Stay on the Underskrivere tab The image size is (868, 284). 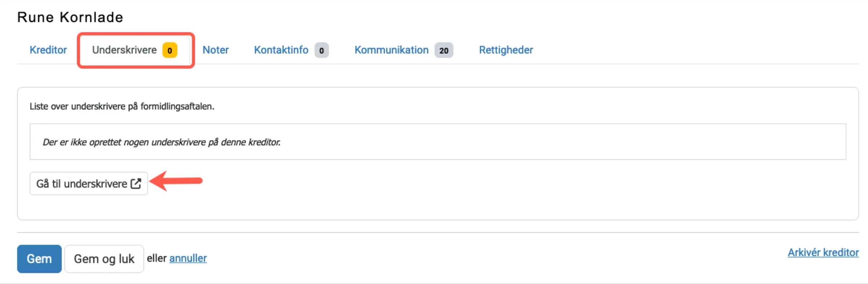coord(125,50)
